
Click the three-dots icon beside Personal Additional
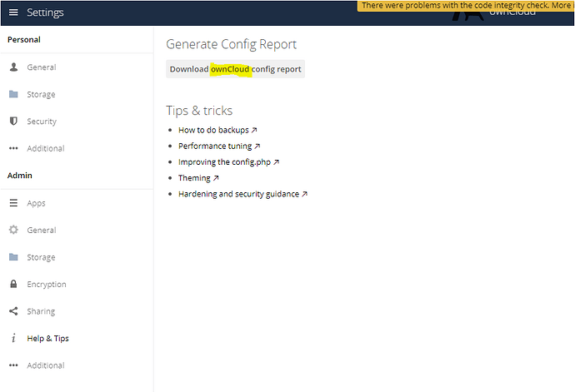(13, 148)
